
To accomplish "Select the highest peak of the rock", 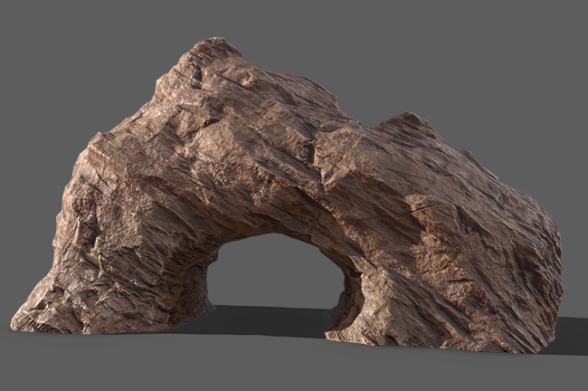I will pyautogui.click(x=215, y=45).
